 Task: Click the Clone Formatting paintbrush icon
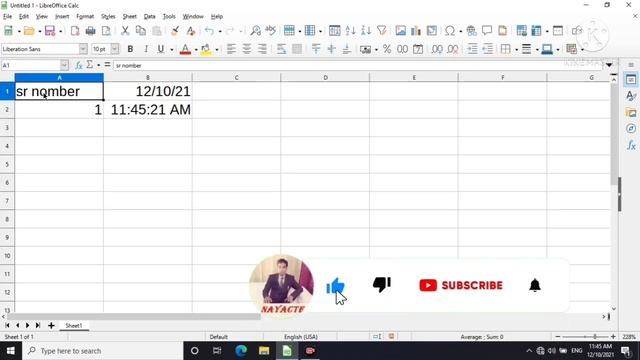tap(175, 31)
